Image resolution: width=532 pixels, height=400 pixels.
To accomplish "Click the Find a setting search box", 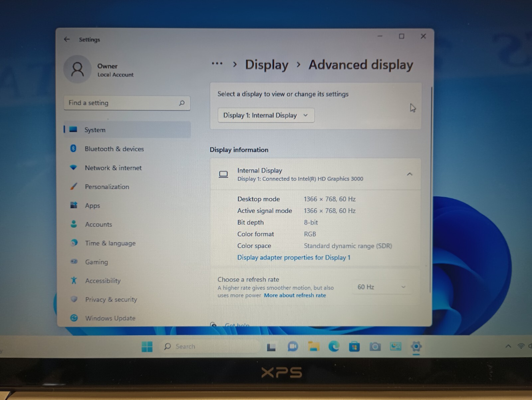I will click(x=127, y=103).
